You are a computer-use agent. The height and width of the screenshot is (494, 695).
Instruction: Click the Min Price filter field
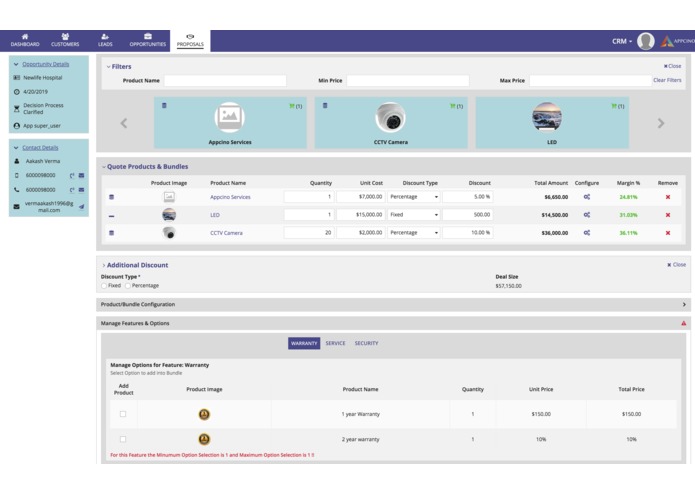[408, 81]
